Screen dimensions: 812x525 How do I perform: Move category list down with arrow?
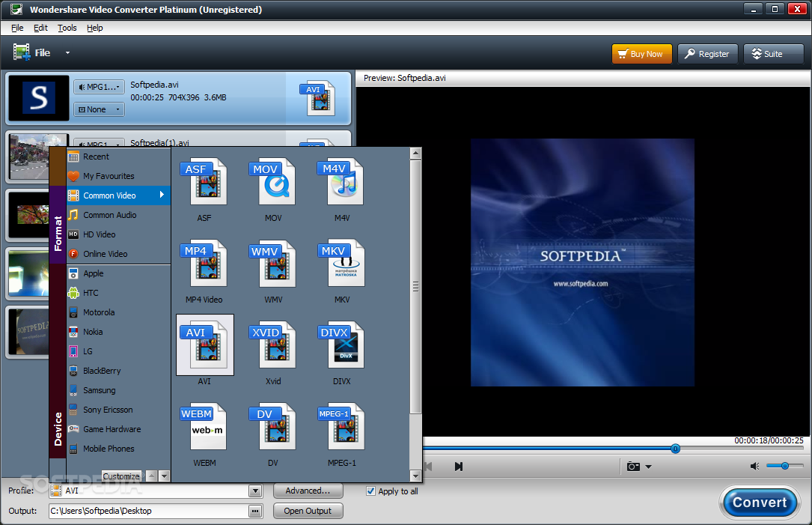pos(164,476)
